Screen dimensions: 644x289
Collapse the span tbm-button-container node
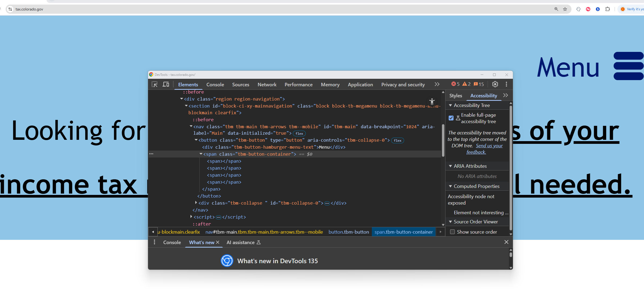[x=201, y=154]
